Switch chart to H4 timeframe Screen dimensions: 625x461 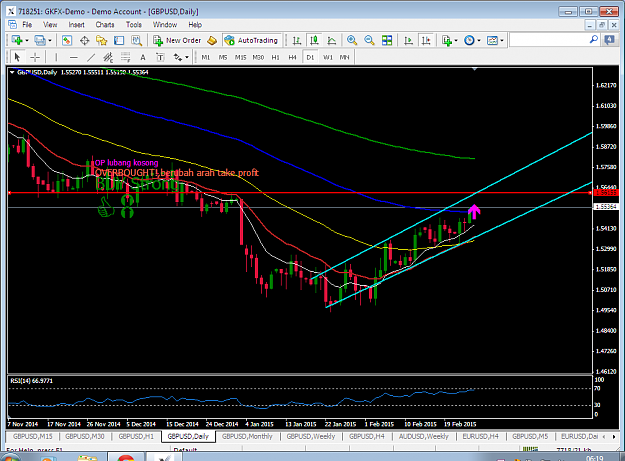click(293, 57)
